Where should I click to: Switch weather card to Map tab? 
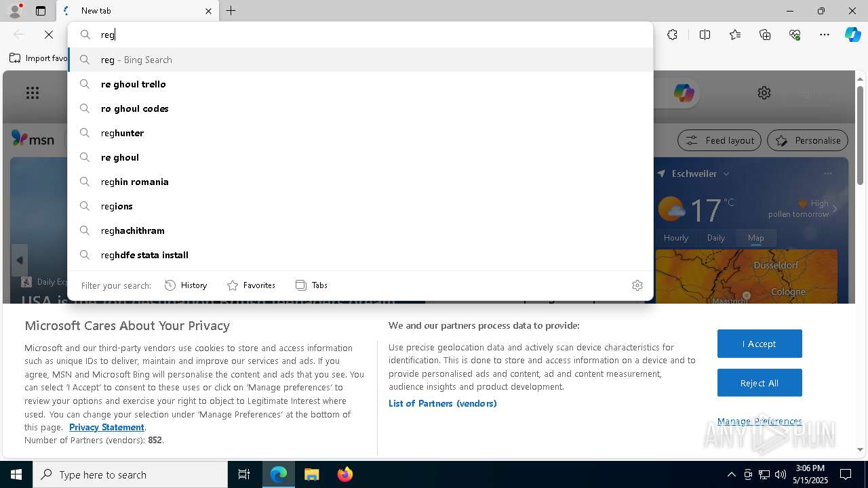pyautogui.click(x=756, y=238)
